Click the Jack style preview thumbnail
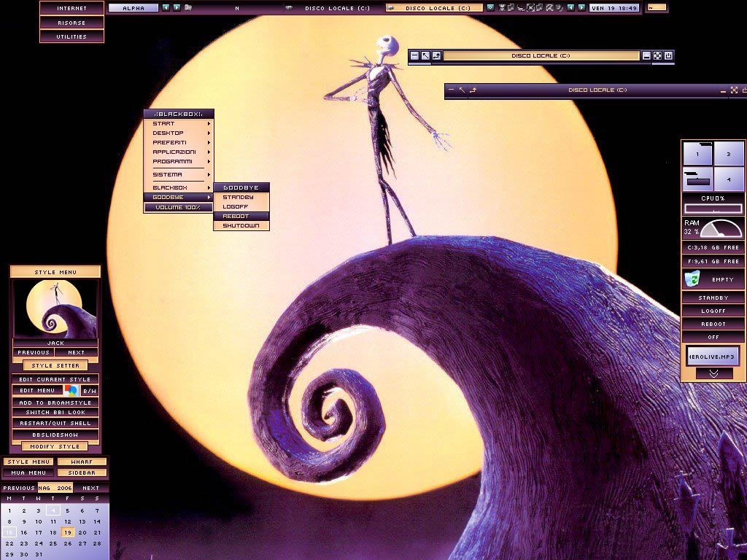 55,308
